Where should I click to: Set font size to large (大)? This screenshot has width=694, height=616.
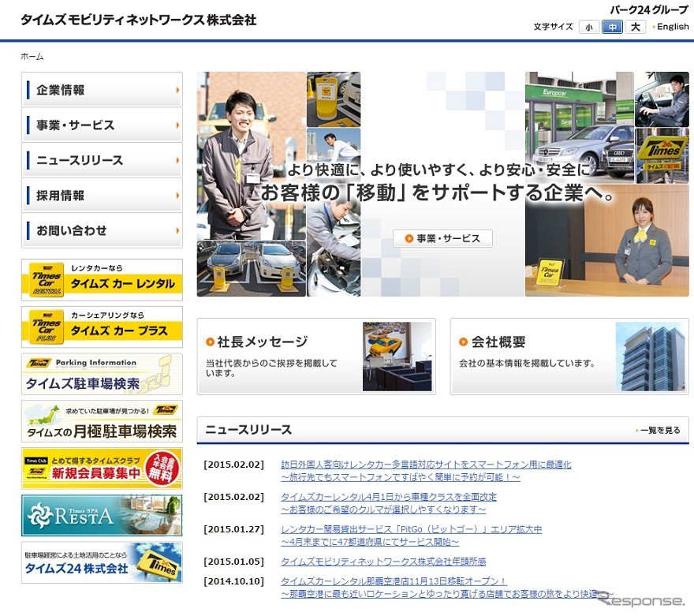coord(636,27)
